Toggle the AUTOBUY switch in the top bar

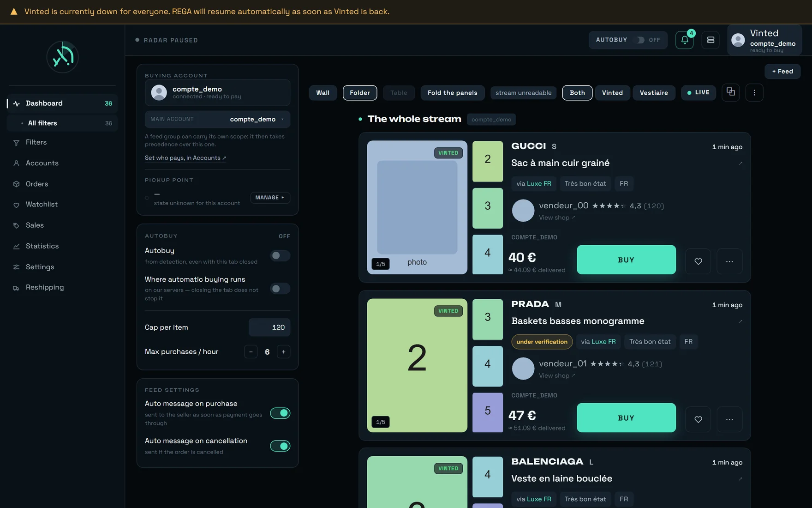[x=640, y=40]
